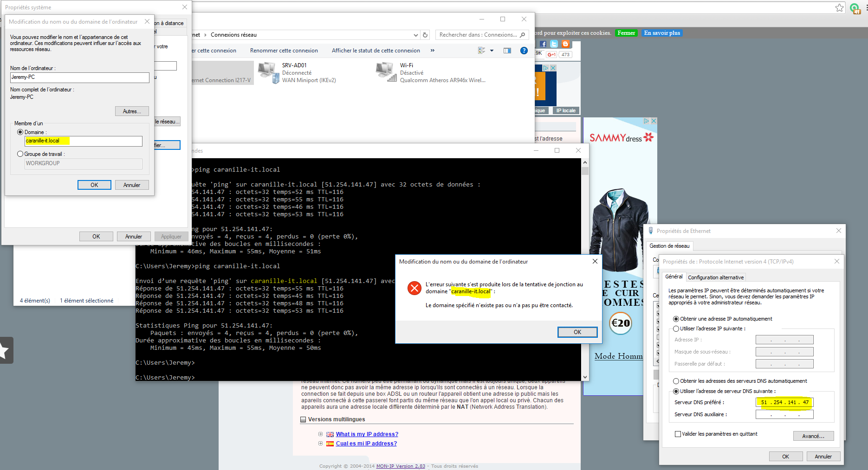Viewport: 868px width, 470px height.
Task: Close the SammyDress ad with X
Action: coord(654,121)
